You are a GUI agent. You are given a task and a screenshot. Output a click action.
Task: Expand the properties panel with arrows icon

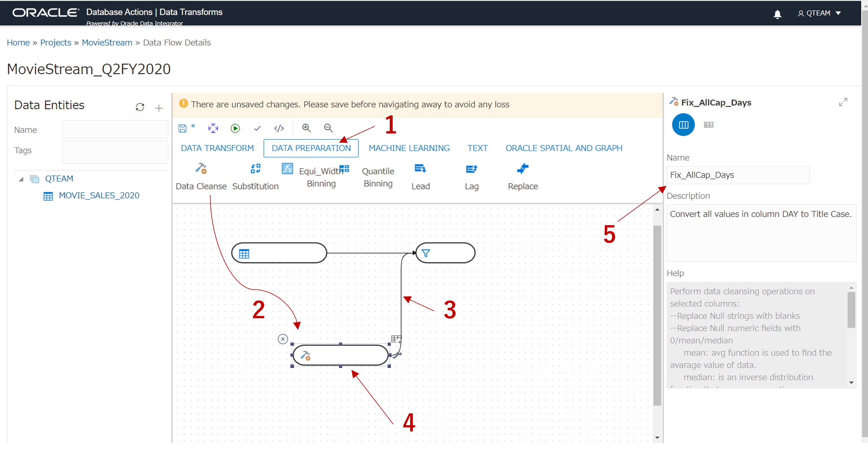click(x=843, y=102)
